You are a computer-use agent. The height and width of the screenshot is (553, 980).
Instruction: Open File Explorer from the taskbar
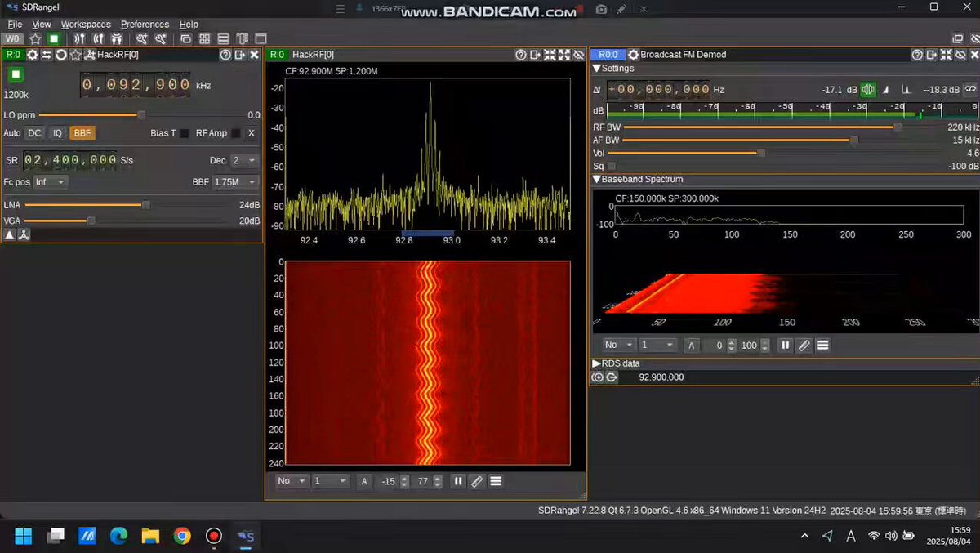[150, 536]
